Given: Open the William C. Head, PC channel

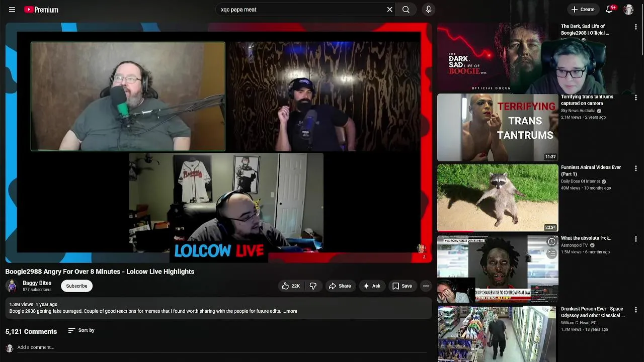Looking at the screenshot, I should pyautogui.click(x=579, y=323).
